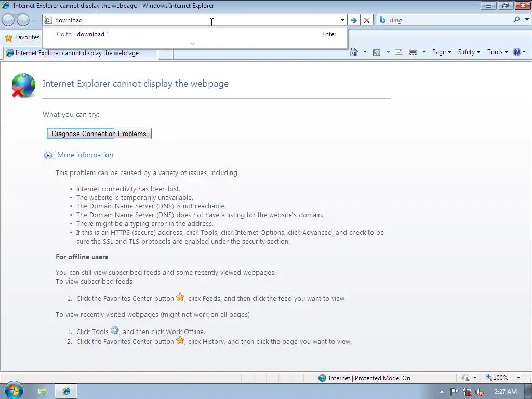Click the Help question mark icon
Viewport: 532px width, 399px height.
click(517, 52)
